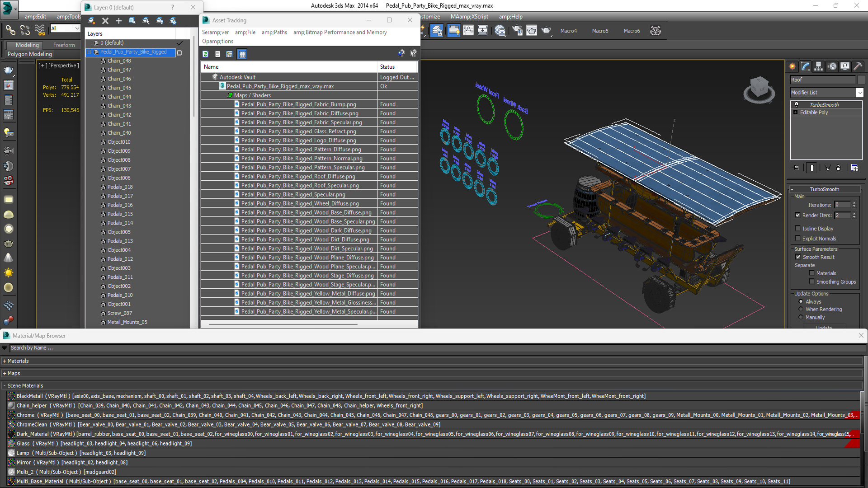Click the Iterations spinner arrows
Viewport: 868px width, 488px height.
click(854, 205)
